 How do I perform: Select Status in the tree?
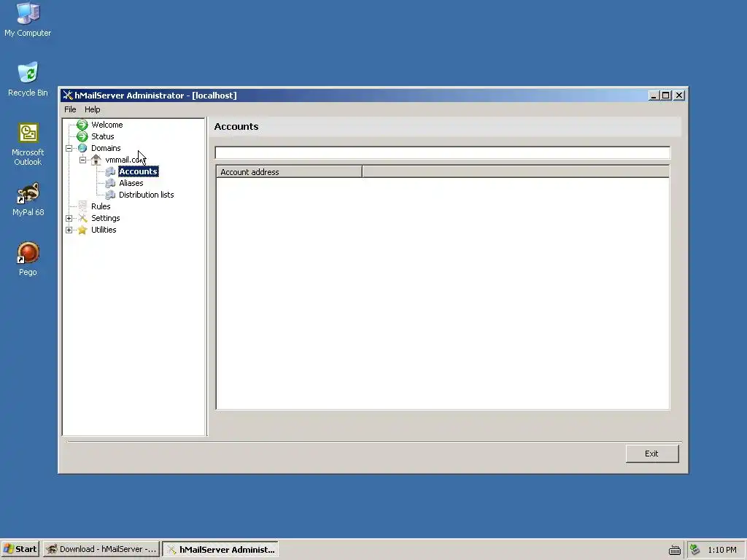pos(102,136)
